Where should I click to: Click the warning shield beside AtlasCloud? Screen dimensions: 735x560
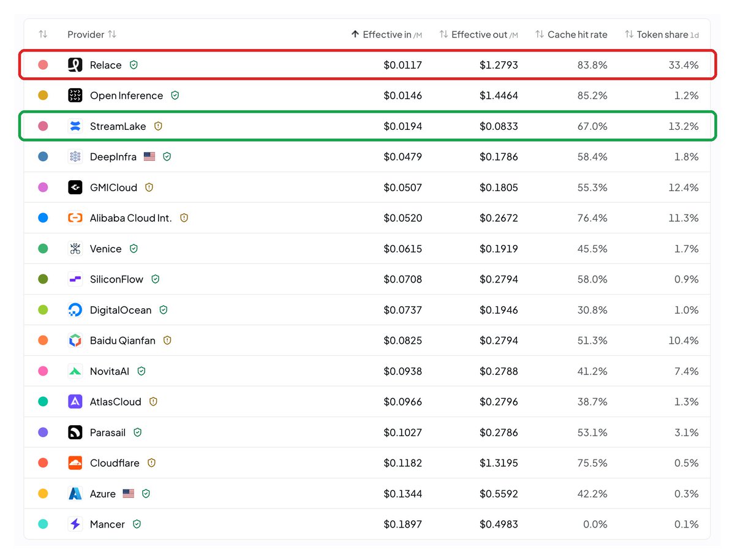(153, 402)
